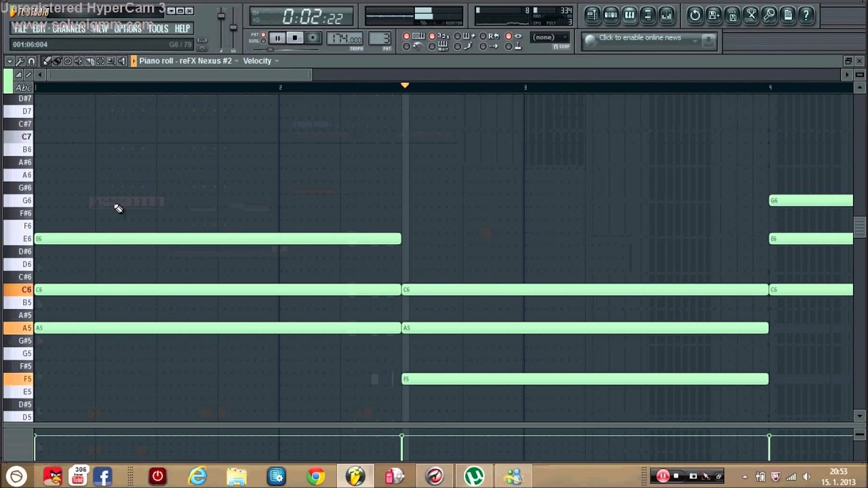Viewport: 868px width, 488px height.
Task: Click the save-new-version disk icon
Action: (x=714, y=15)
